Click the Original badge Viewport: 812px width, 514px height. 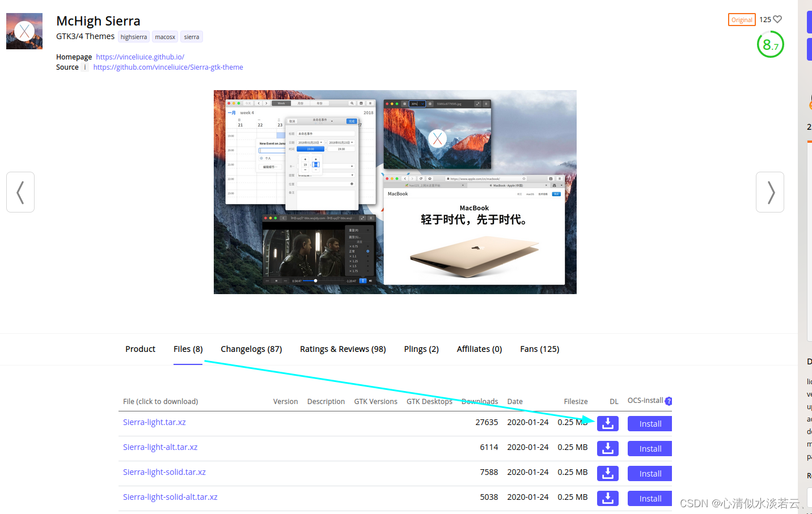[x=742, y=20]
